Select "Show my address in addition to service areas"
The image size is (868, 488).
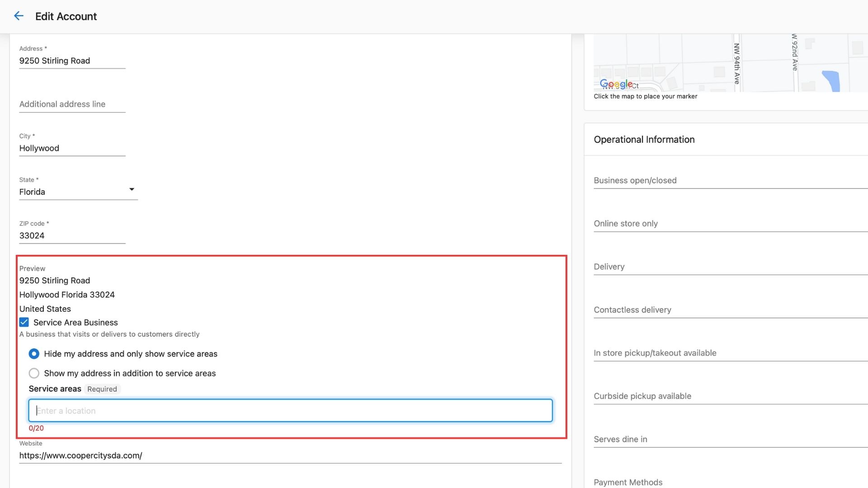pyautogui.click(x=34, y=373)
